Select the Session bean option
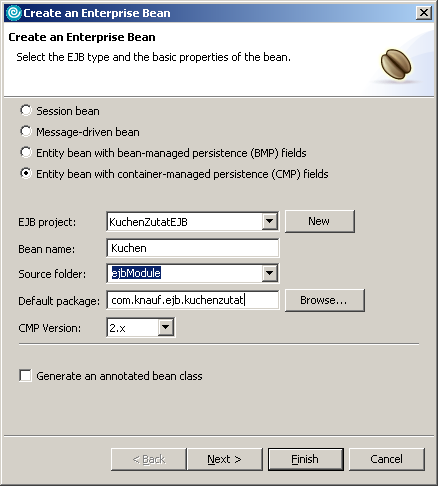 click(x=26, y=110)
